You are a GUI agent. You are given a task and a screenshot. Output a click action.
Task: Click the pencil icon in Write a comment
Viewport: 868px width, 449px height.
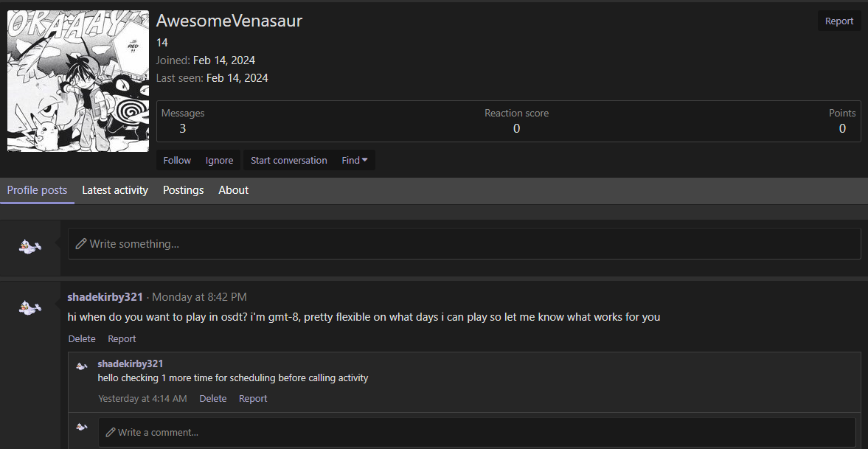(x=110, y=432)
